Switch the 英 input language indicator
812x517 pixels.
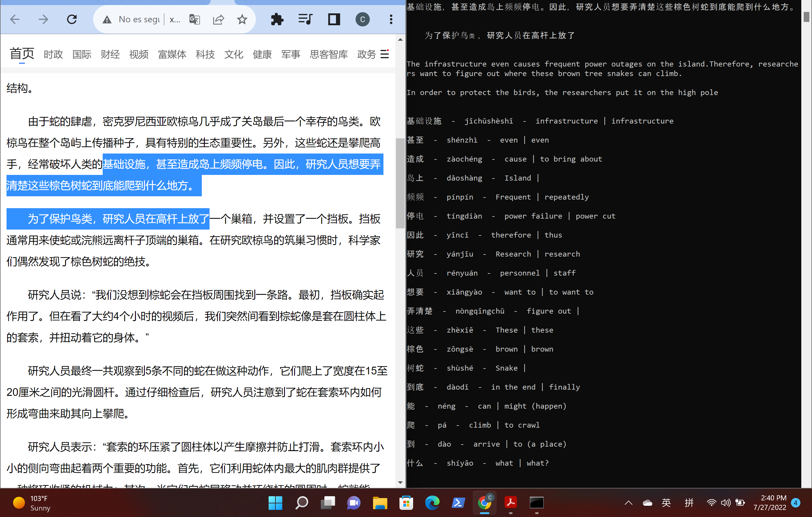pyautogui.click(x=666, y=503)
